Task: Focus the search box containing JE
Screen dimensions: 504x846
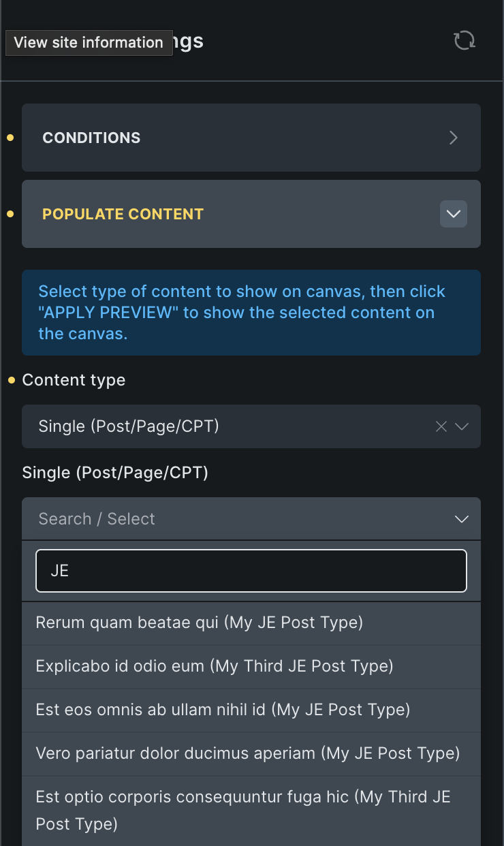Action: [251, 571]
